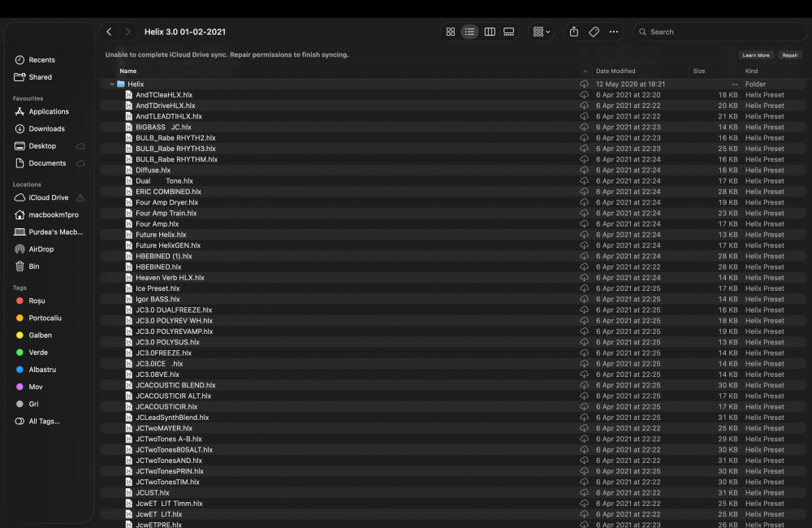Viewport: 812px width, 528px height.
Task: Click the cloud download icon for Heaven Verb HLX.hlx
Action: pyautogui.click(x=584, y=278)
